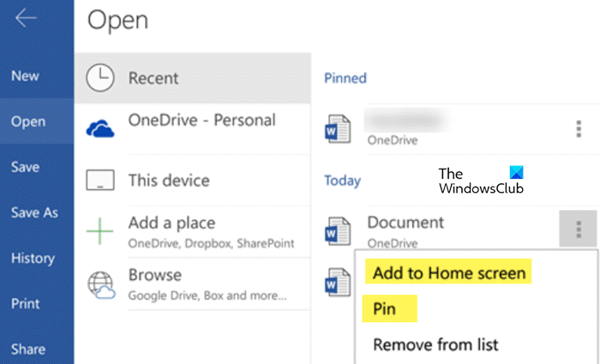Screen dimensions: 600x364
Task: Click the back arrow icon
Action: (x=26, y=19)
